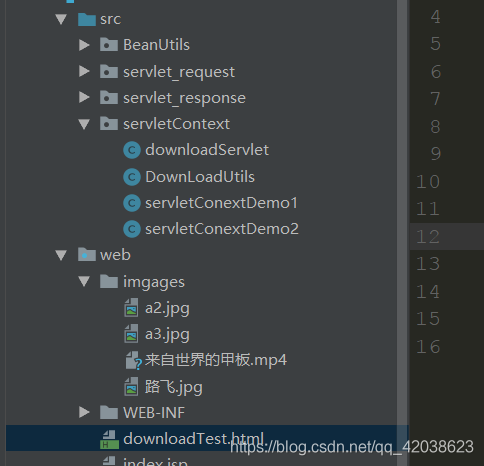The width and height of the screenshot is (484, 466).
Task: Click the DownLoadUtils class icon
Action: pos(132,177)
